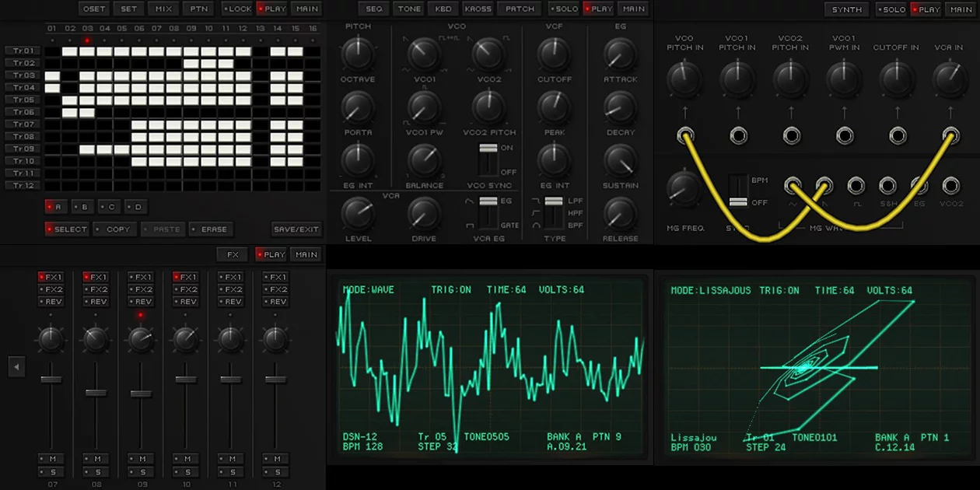980x490 pixels.
Task: Enable SOLO on the sequencer panel
Action: coord(565,9)
